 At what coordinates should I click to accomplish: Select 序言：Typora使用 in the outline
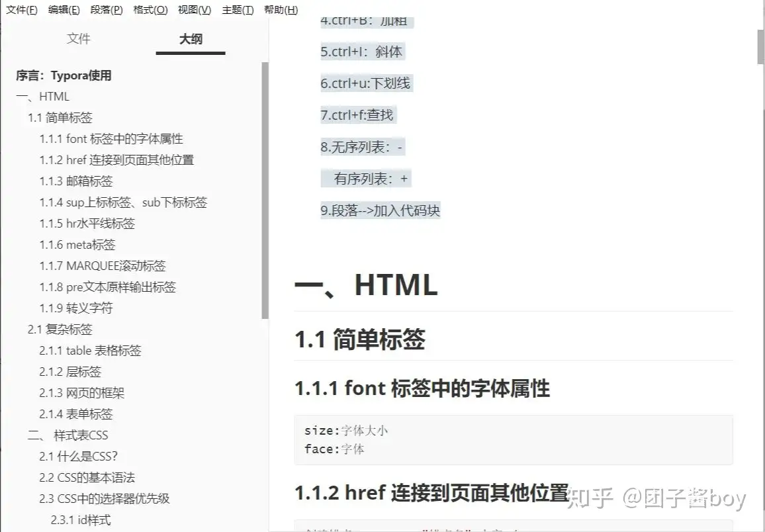63,75
